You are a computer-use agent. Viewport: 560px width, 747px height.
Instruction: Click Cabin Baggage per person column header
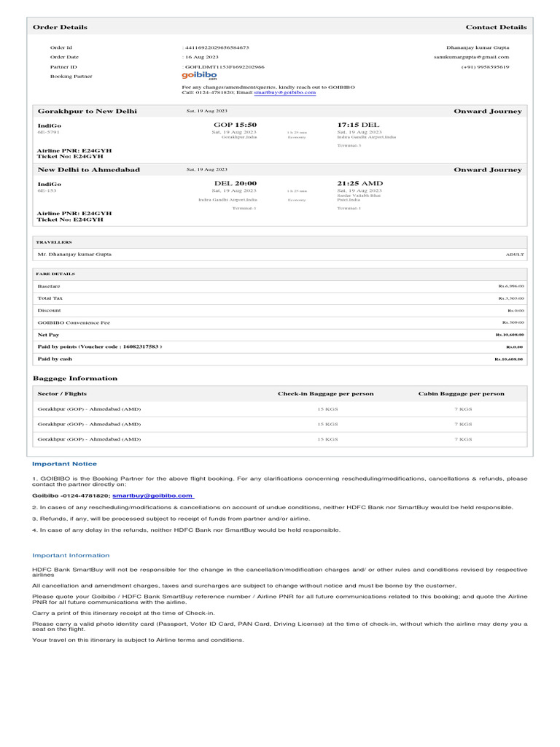(x=461, y=394)
